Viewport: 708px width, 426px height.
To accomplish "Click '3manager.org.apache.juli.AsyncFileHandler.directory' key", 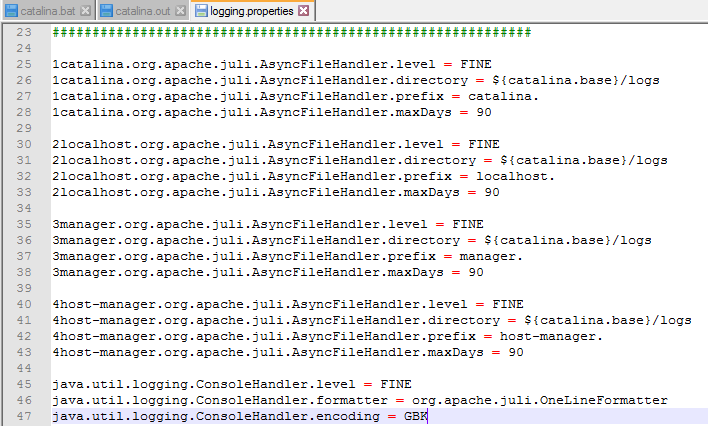I will (x=256, y=240).
